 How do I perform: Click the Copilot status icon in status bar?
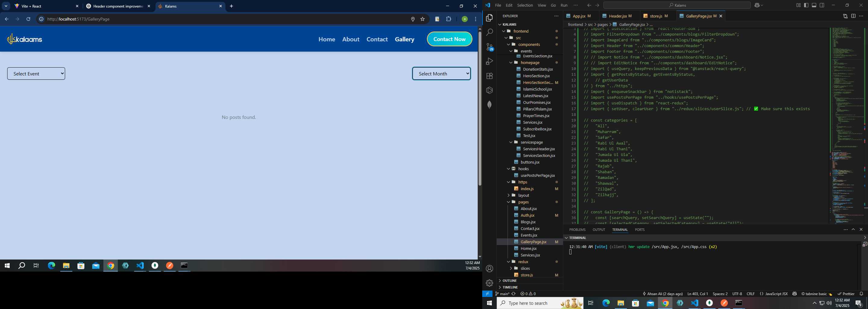coord(794,294)
